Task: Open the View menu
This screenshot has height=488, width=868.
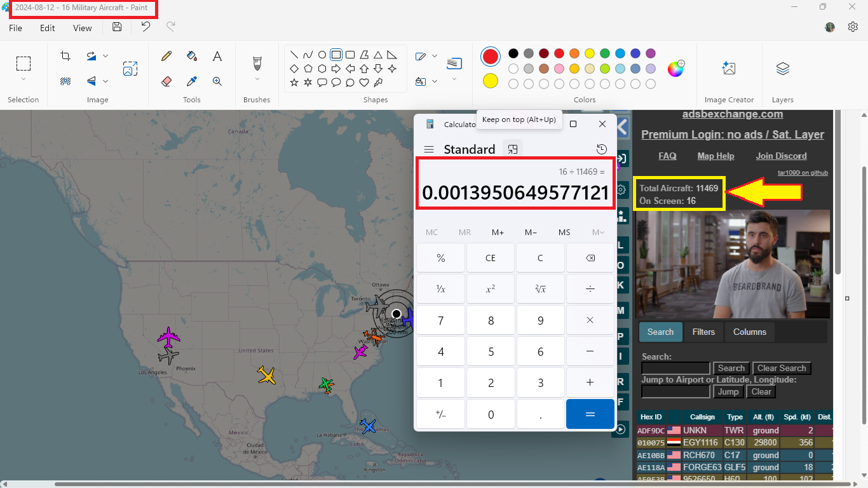Action: (x=83, y=28)
